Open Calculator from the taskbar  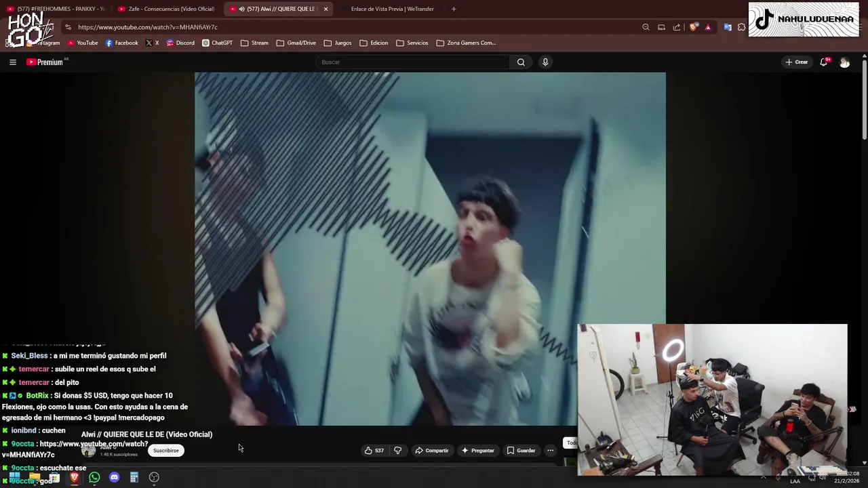click(x=134, y=477)
